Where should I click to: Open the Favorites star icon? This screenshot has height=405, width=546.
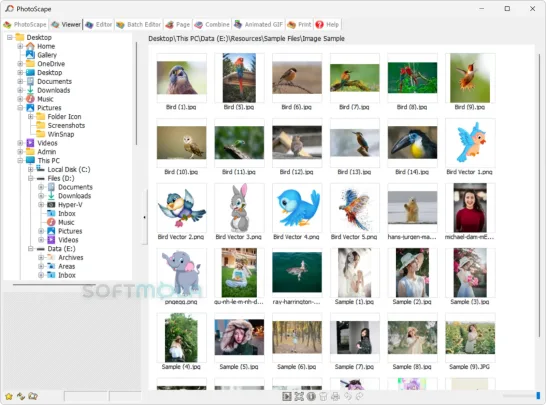tap(9, 396)
